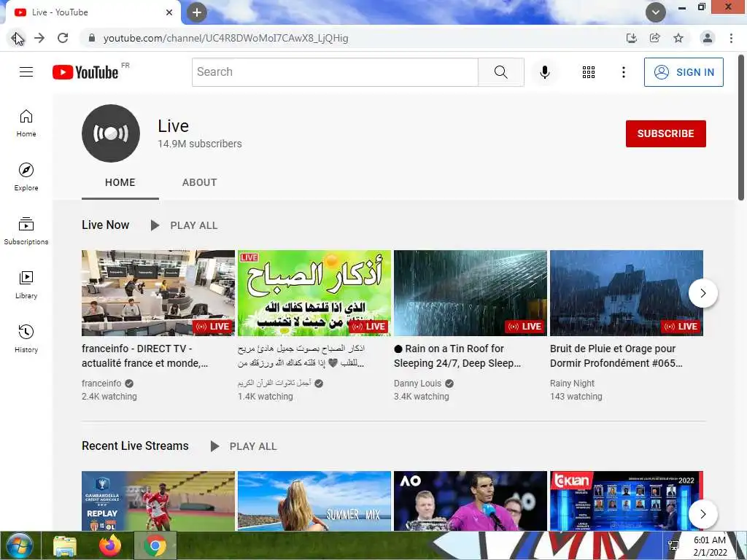Click the magnifier search button
The width and height of the screenshot is (747, 560).
point(500,72)
